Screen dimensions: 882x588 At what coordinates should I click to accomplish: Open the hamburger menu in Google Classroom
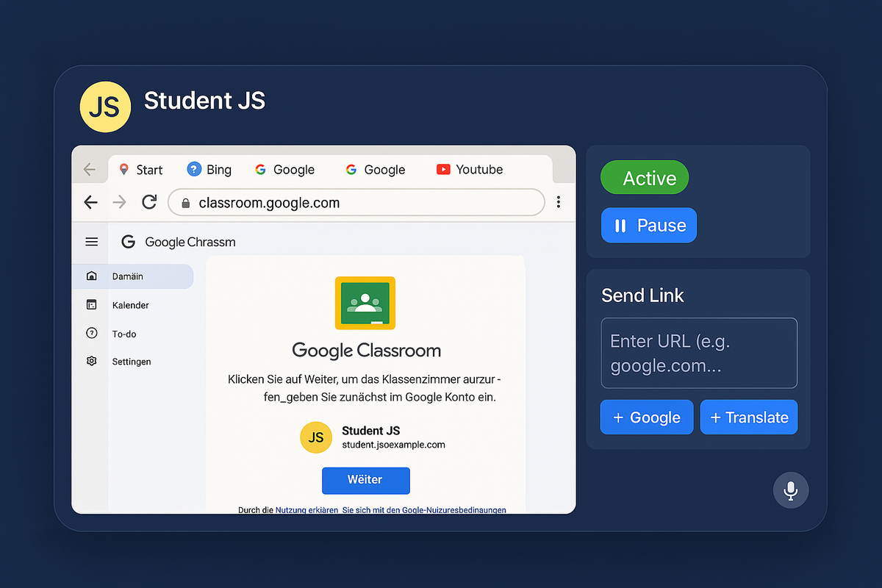pos(92,242)
